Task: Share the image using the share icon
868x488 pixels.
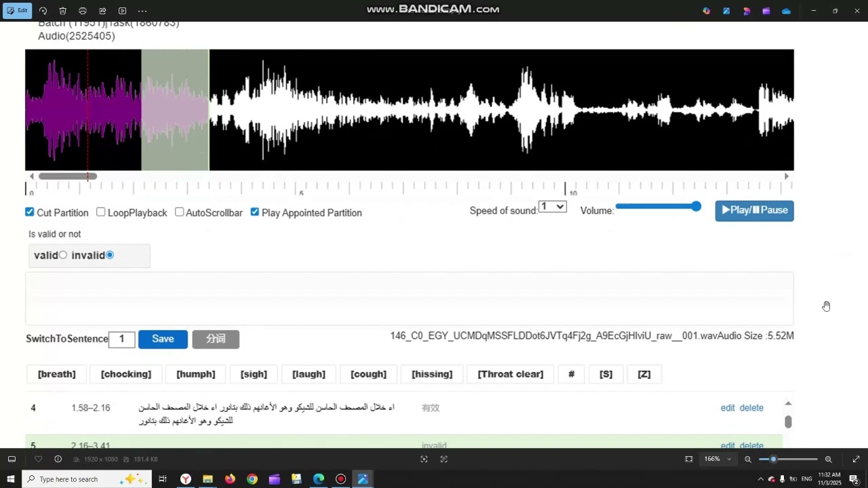Action: coord(102,11)
